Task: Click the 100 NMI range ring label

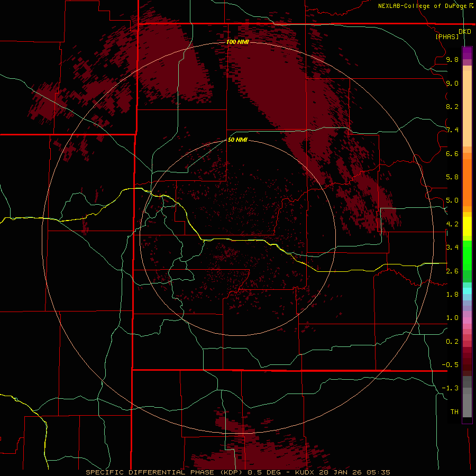Action: point(237,42)
